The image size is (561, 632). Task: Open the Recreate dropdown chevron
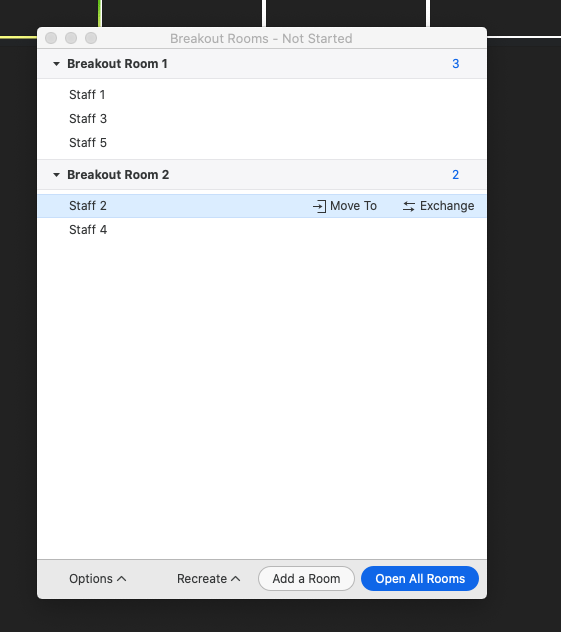[235, 579]
